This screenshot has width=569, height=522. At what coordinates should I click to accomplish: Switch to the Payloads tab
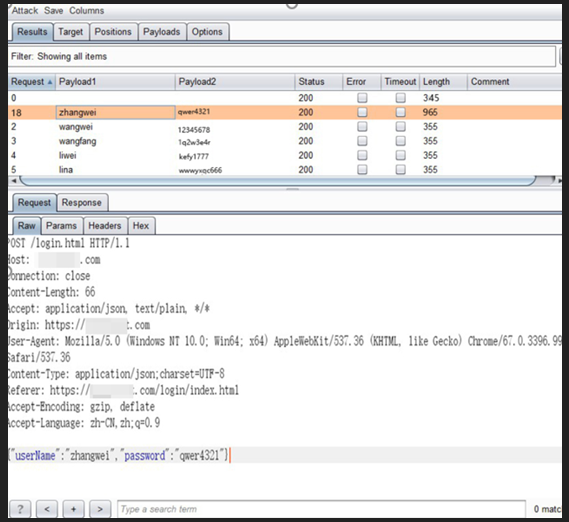tap(162, 32)
